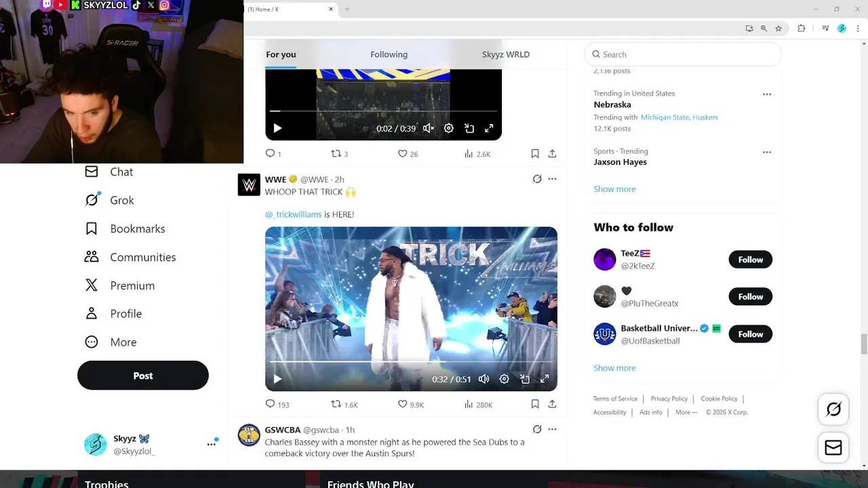Open more options on GSWCBA post
The height and width of the screenshot is (488, 868).
[552, 429]
